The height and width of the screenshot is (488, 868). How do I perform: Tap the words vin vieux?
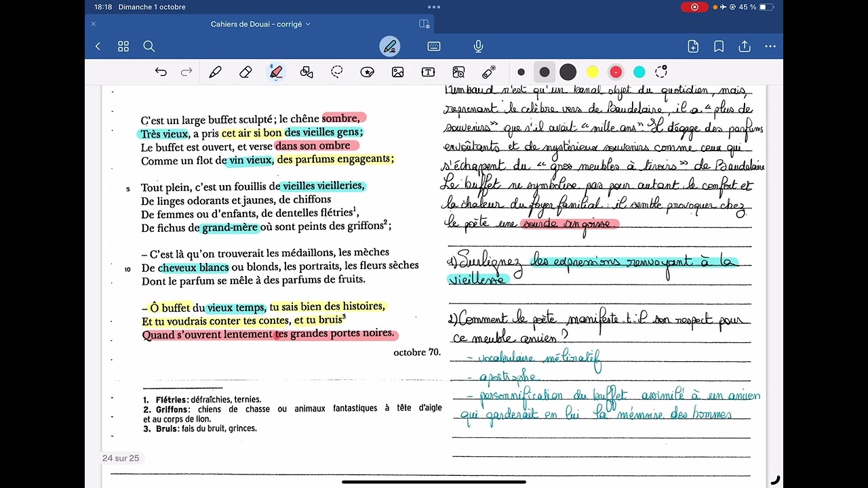pyautogui.click(x=250, y=161)
